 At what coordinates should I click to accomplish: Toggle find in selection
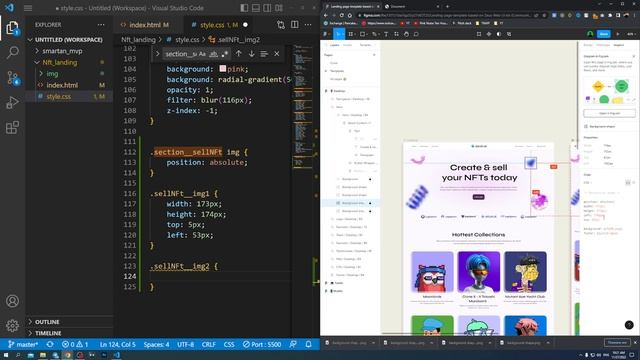pos(264,54)
